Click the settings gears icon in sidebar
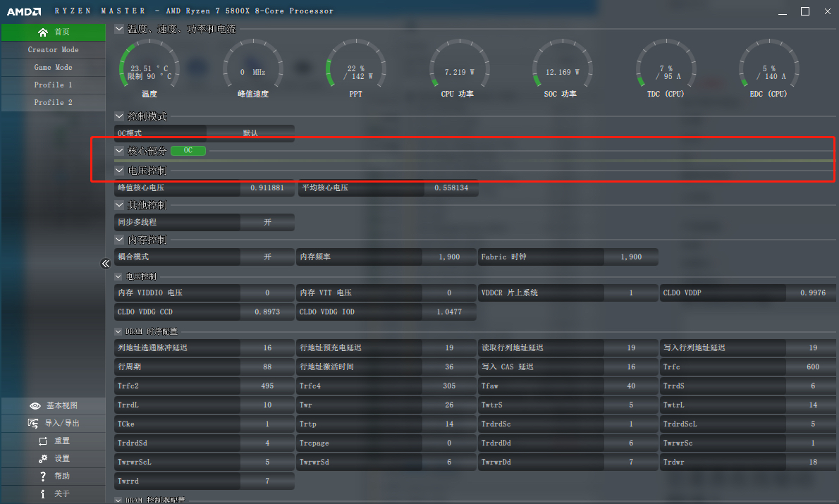This screenshot has height=504, width=839. (x=43, y=458)
